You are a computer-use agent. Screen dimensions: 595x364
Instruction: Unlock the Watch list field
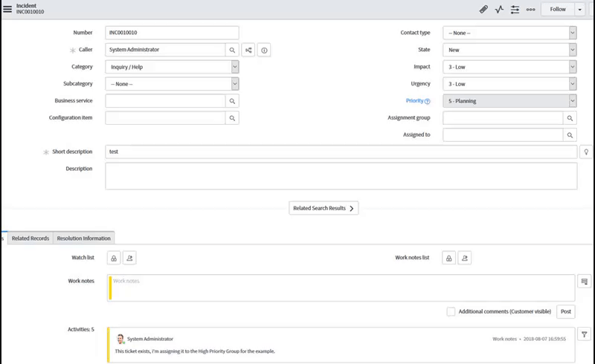click(x=114, y=258)
